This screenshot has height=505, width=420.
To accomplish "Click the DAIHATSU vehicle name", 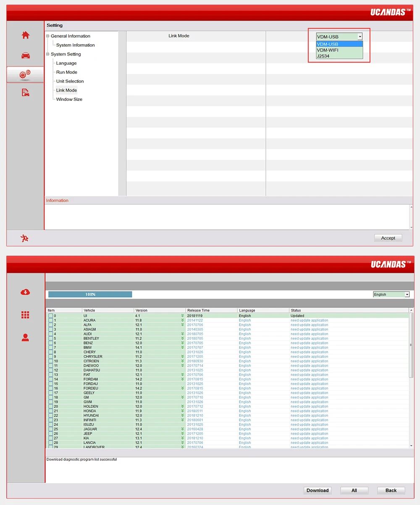I will point(92,370).
